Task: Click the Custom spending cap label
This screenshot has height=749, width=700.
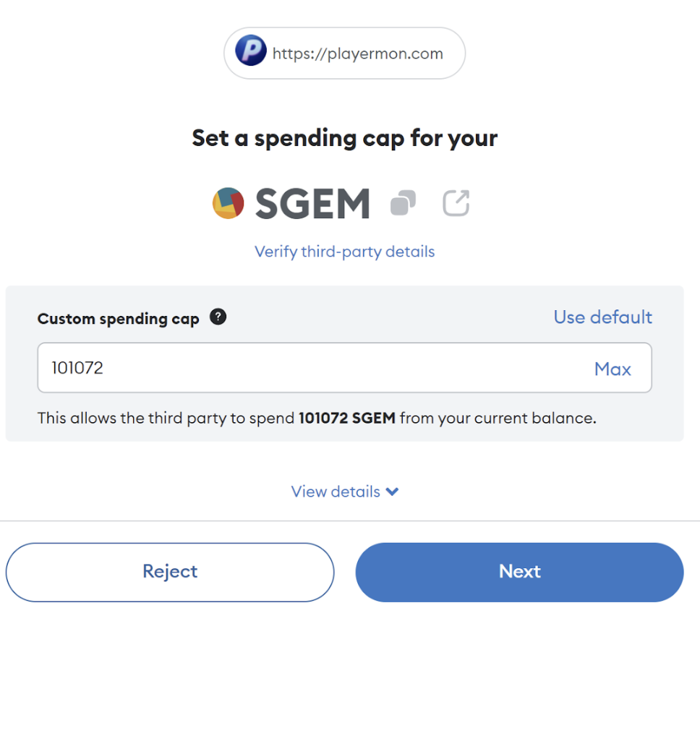Action: [x=119, y=319]
